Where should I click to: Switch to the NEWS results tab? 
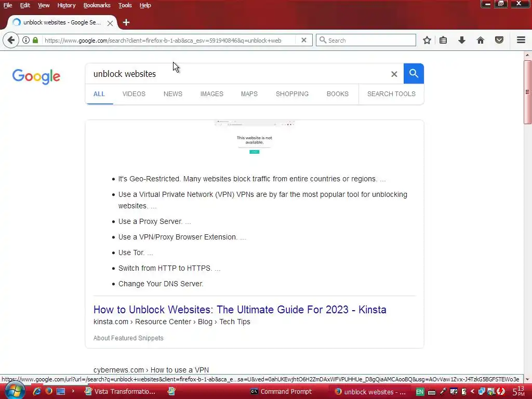point(172,94)
